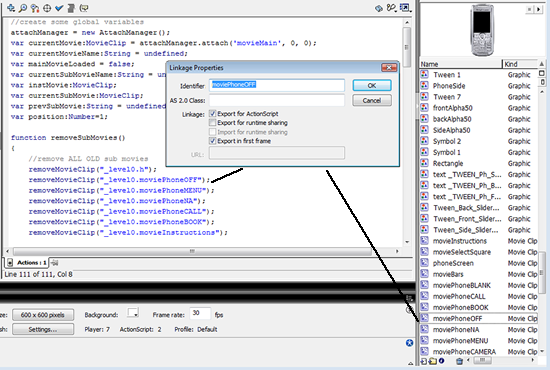Open the Background color swatch picker

(x=133, y=312)
